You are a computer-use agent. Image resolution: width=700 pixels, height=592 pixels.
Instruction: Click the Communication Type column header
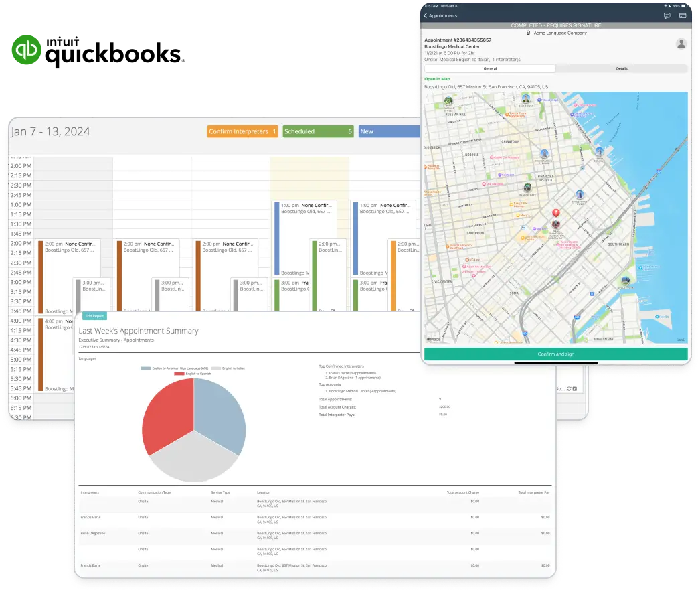(x=154, y=492)
